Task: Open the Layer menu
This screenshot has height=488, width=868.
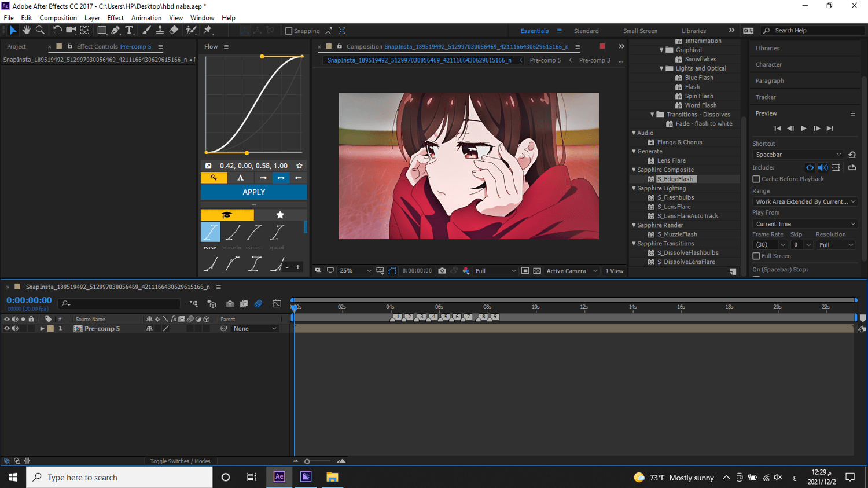Action: (x=92, y=18)
